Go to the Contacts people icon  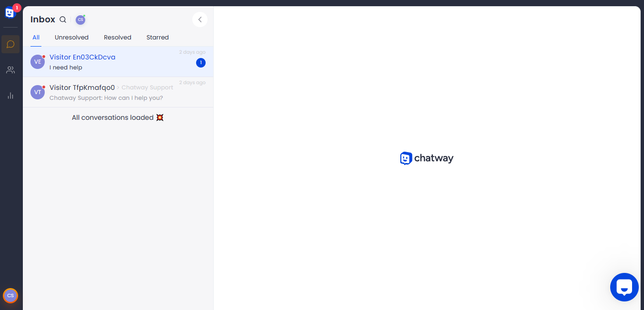pos(10,70)
